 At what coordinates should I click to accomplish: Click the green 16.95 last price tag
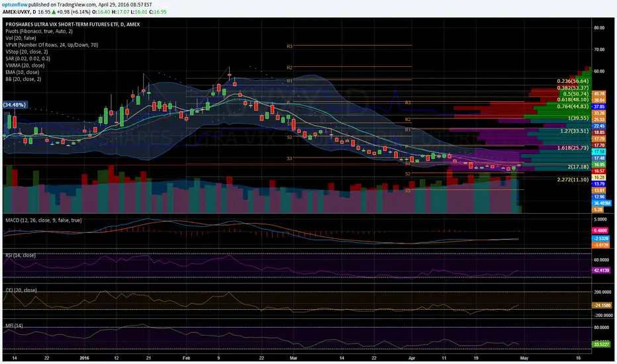(x=599, y=165)
